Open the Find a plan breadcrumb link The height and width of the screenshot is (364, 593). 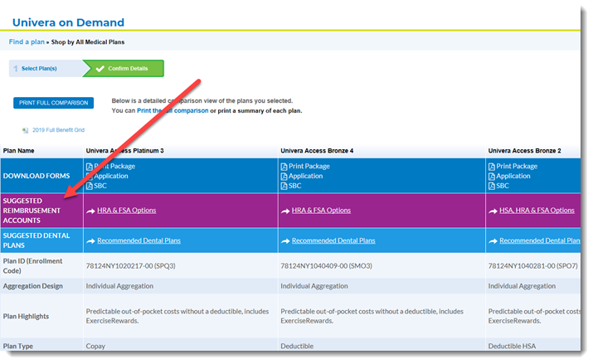pyautogui.click(x=27, y=41)
